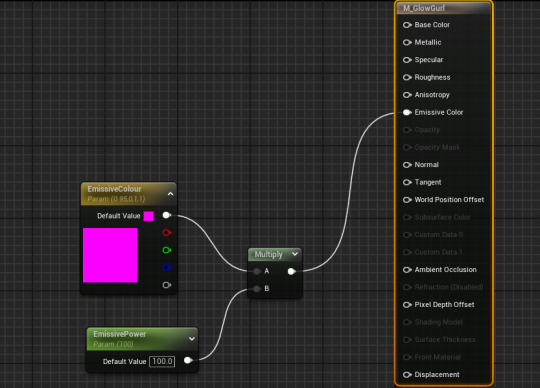540x388 pixels.
Task: Click the Base Color input pin
Action: [407, 25]
